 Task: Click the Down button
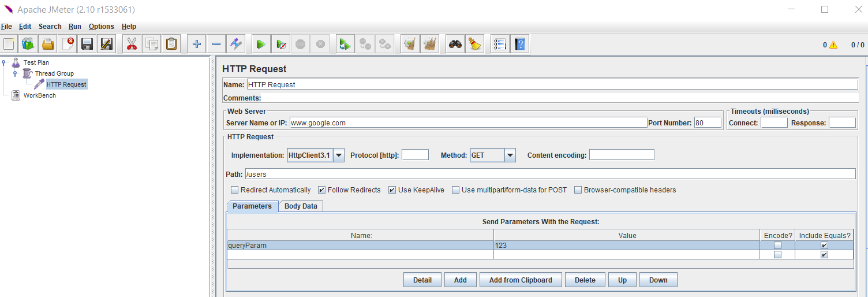click(x=658, y=280)
